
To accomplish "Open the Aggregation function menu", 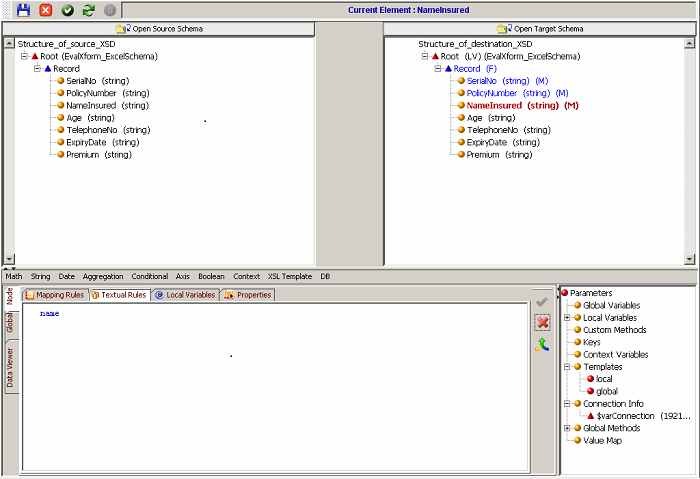I will 103,276.
